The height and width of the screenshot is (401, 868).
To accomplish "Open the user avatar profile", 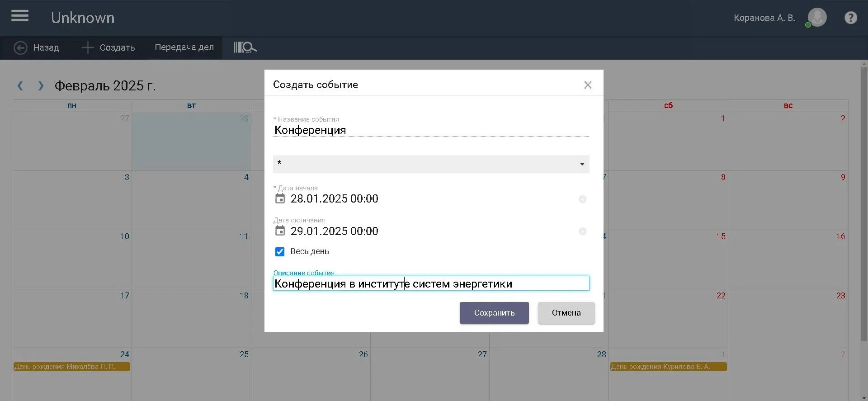I will tap(817, 18).
